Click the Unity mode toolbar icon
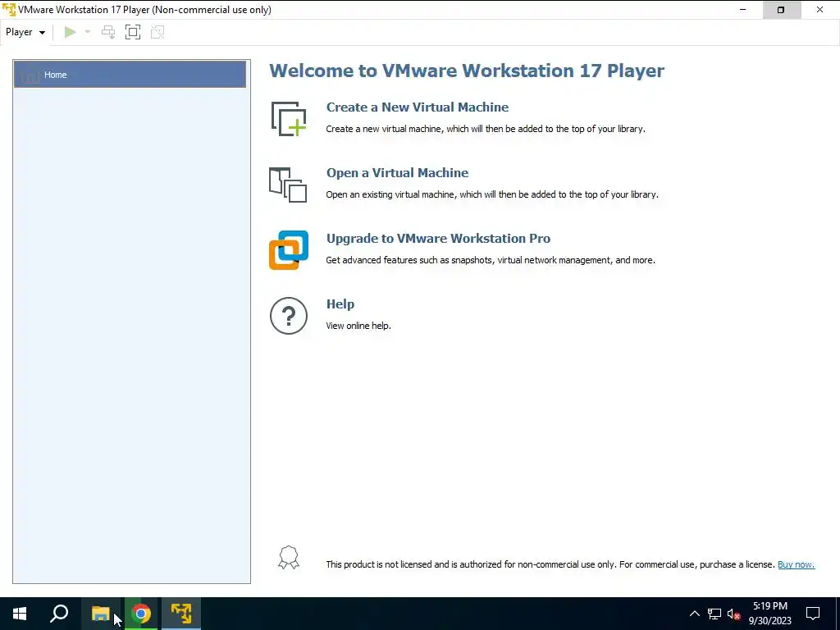 157,32
